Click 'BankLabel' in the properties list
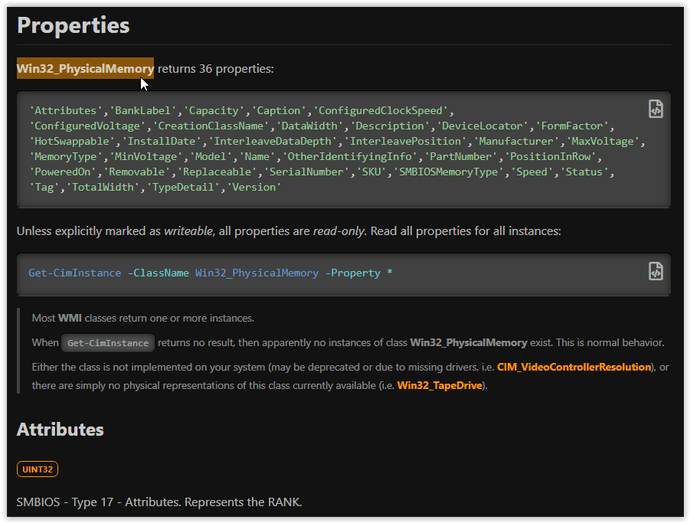The height and width of the screenshot is (523, 690). [x=143, y=110]
